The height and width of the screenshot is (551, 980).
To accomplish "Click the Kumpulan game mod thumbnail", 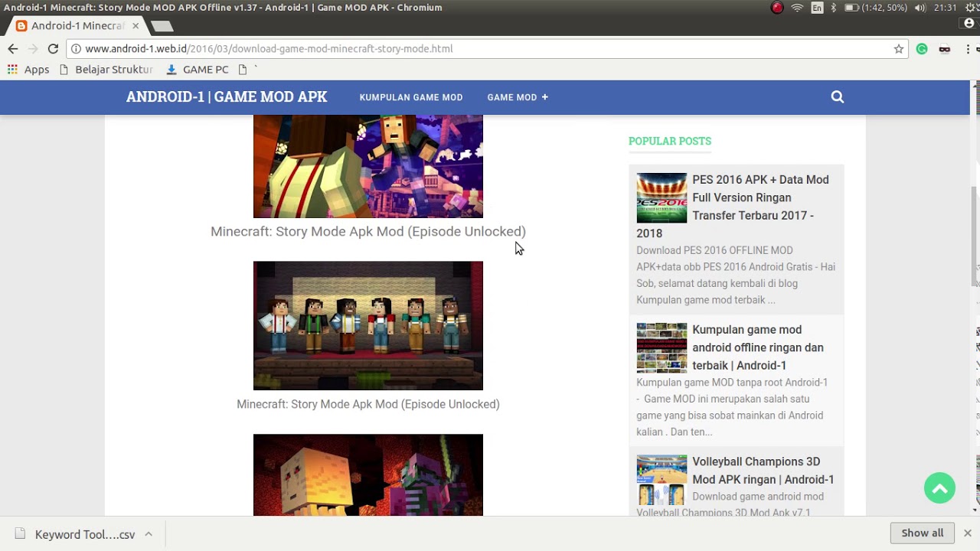I will (661, 347).
